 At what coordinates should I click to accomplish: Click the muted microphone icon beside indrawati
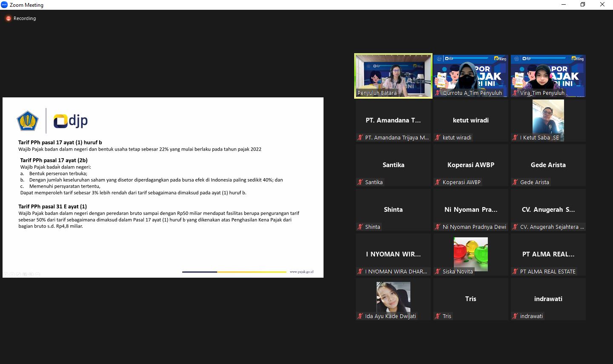pos(515,316)
